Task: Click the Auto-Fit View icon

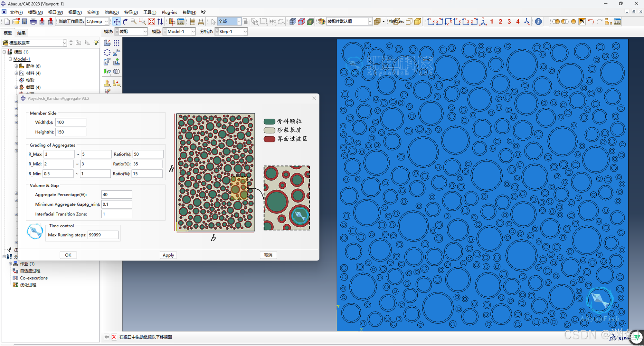Action: [151, 22]
